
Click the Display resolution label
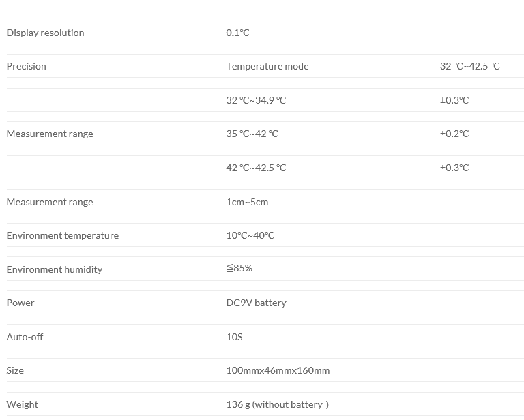tap(45, 33)
